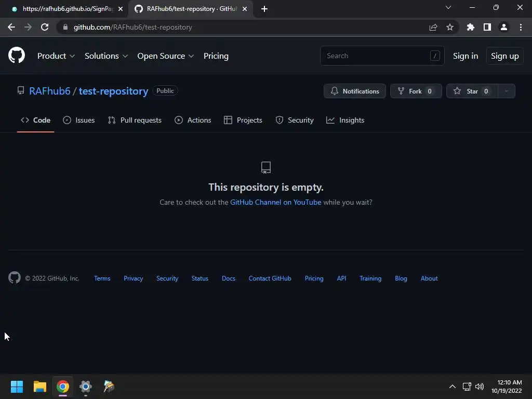Viewport: 532px width, 399px height.
Task: Click the Notifications button
Action: (x=354, y=91)
